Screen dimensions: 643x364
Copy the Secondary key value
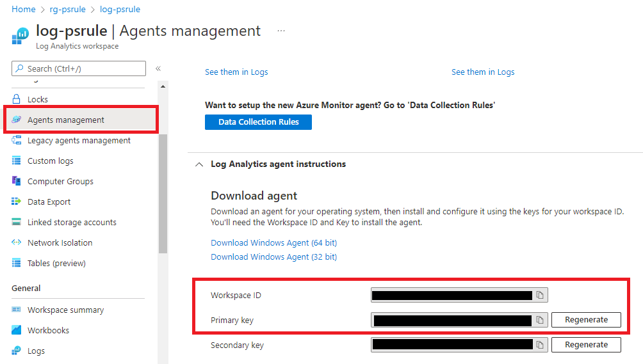pyautogui.click(x=540, y=345)
